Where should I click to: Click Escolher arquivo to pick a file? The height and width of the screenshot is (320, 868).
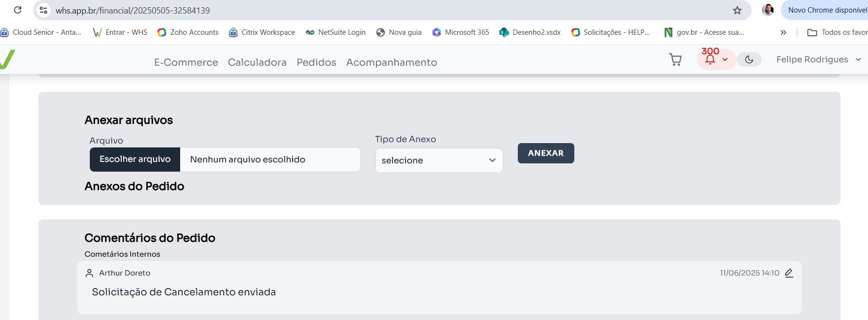coord(135,160)
